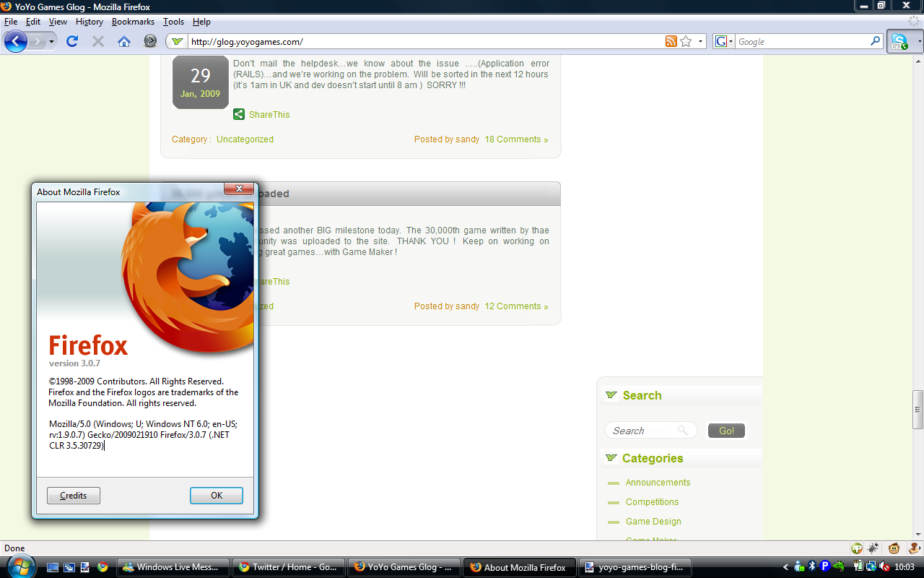Open the 12 Comments link
This screenshot has width=924, height=578.
tap(516, 306)
